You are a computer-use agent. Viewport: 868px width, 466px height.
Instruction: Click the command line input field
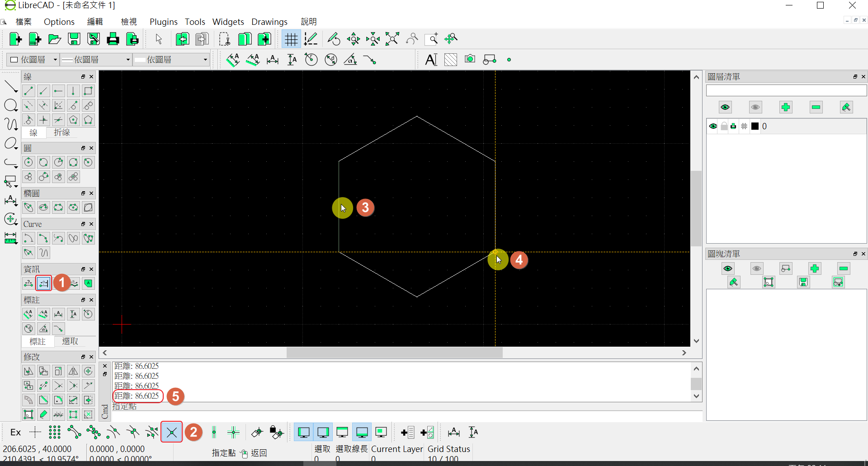[x=407, y=416]
